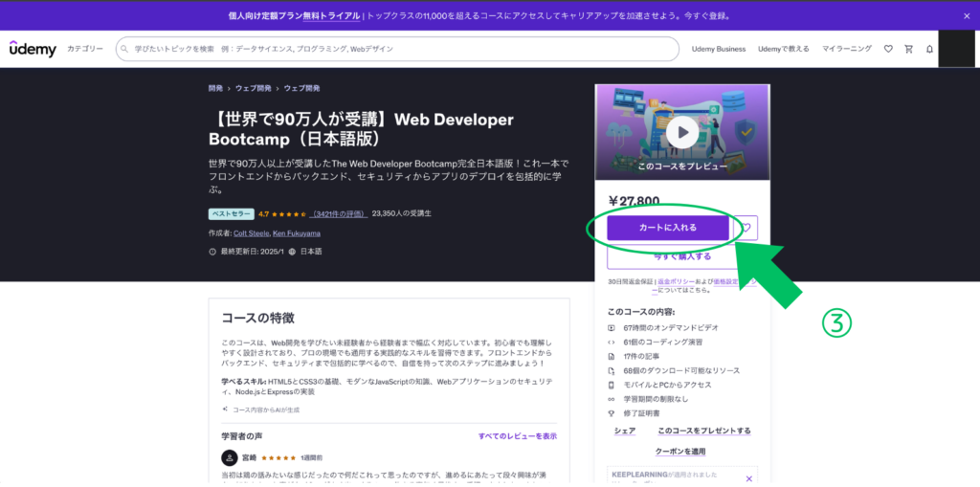Remove the KEEPLEARNING coupon with X
Image resolution: width=980 pixels, height=487 pixels.
click(749, 479)
